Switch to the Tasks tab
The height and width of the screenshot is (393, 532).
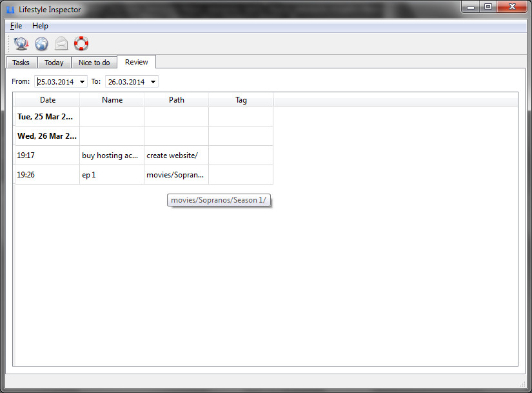(21, 63)
